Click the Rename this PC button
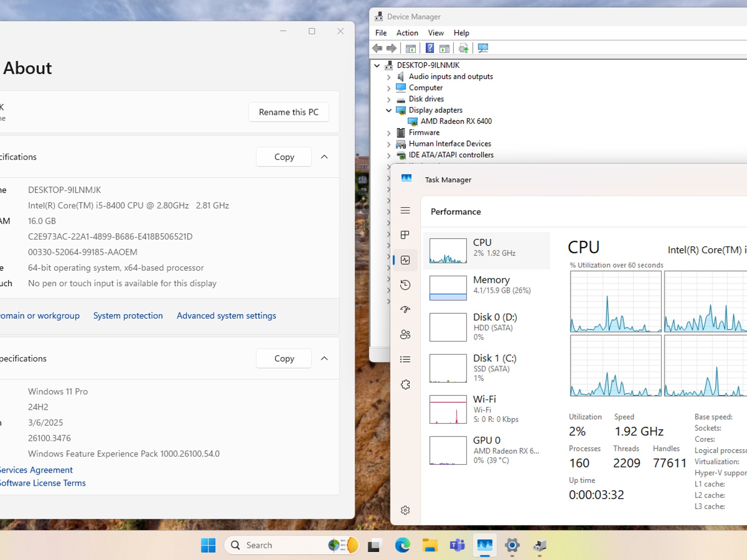 coord(289,112)
